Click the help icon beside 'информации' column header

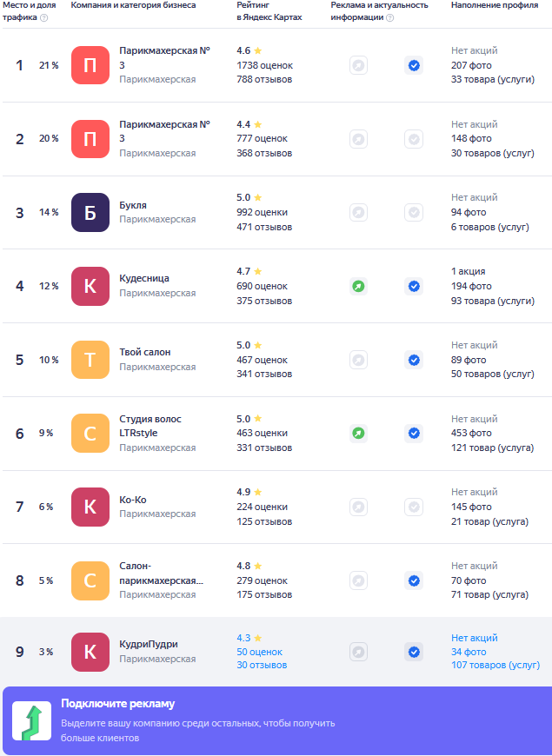[389, 18]
